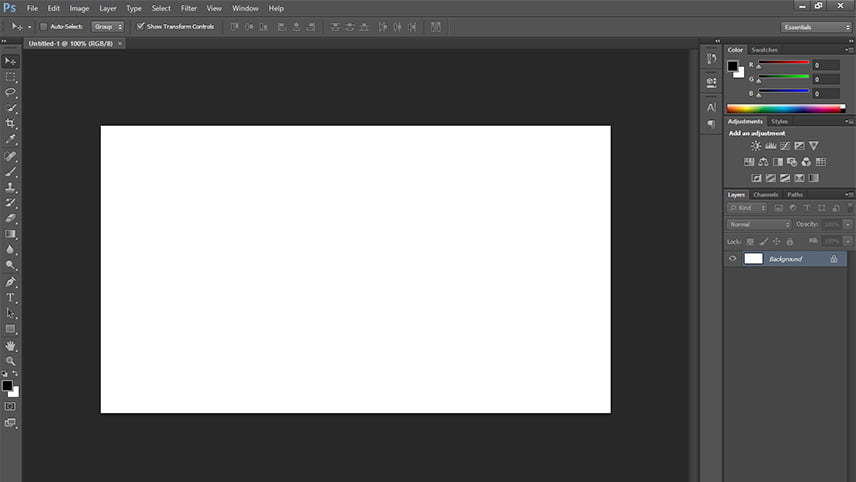The width and height of the screenshot is (856, 482).
Task: Select the Hand tool
Action: (x=10, y=346)
